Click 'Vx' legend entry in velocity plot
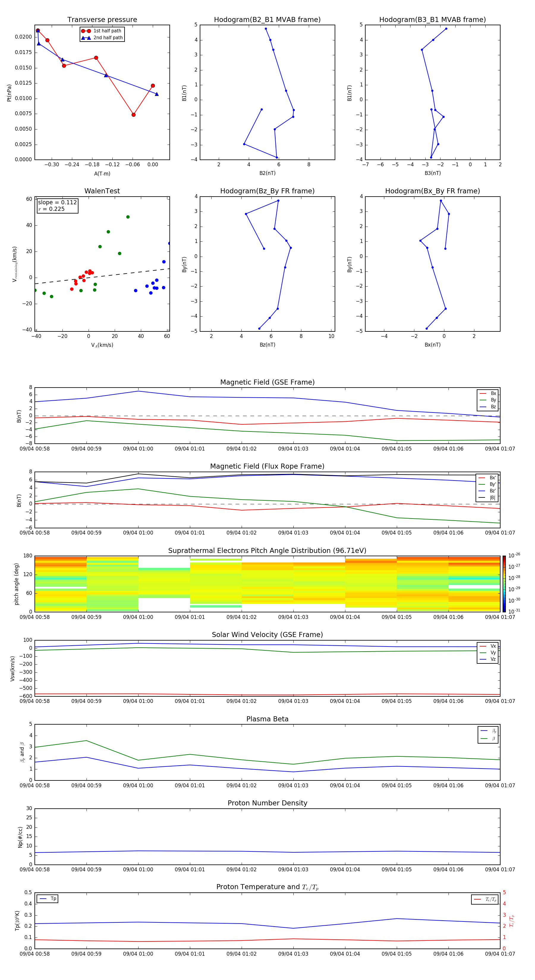This screenshot has width=535, height=980. (488, 646)
